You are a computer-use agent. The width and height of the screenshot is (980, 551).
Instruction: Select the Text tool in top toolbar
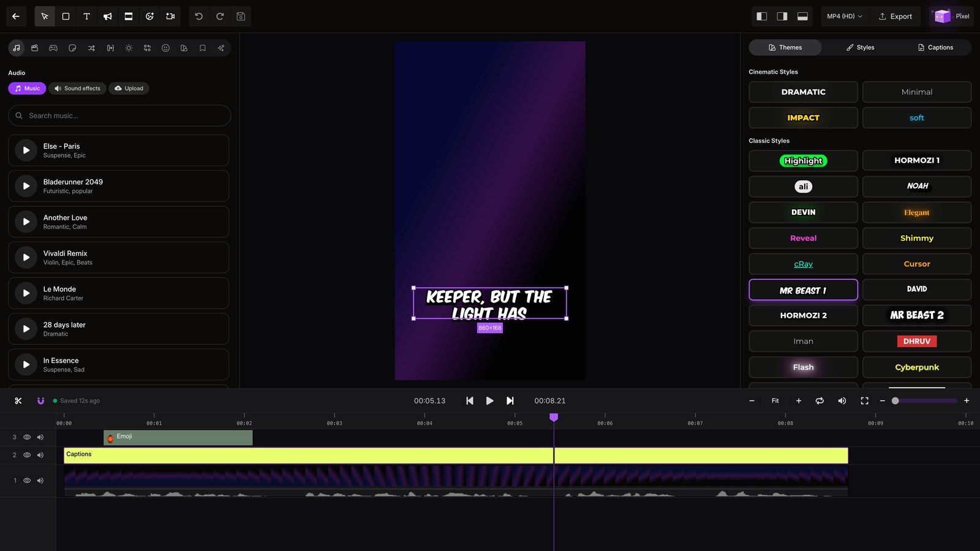coord(86,17)
